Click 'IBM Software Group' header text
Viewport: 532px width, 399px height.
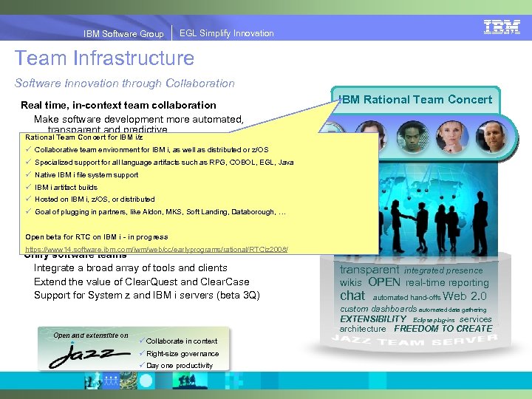pos(123,33)
